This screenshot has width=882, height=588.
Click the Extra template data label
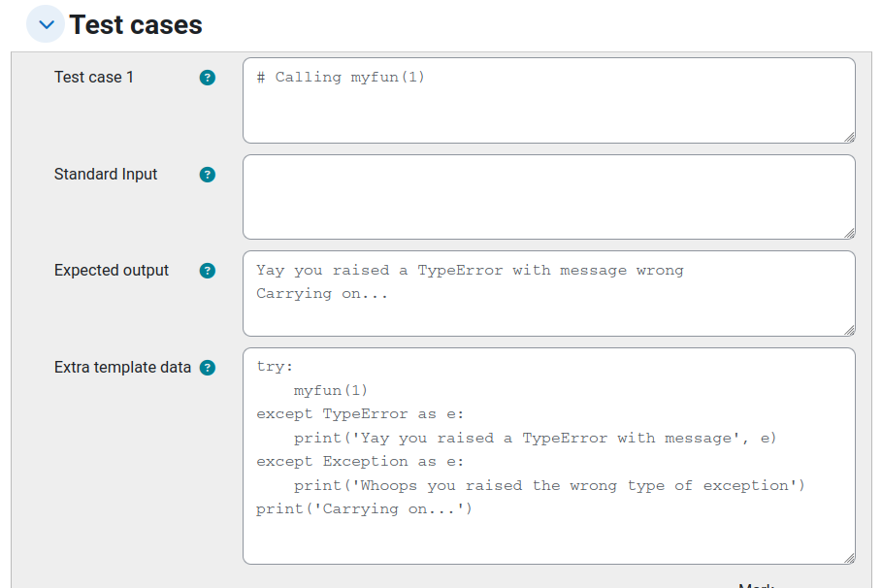[x=122, y=368]
